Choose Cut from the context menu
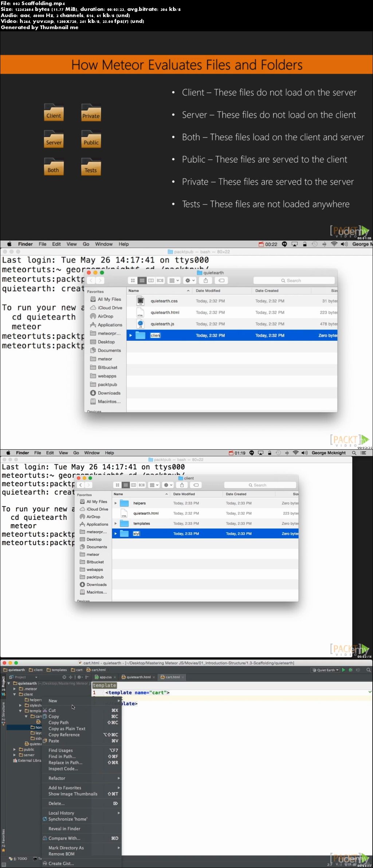Screen dimensions: 373x868 (82, 710)
